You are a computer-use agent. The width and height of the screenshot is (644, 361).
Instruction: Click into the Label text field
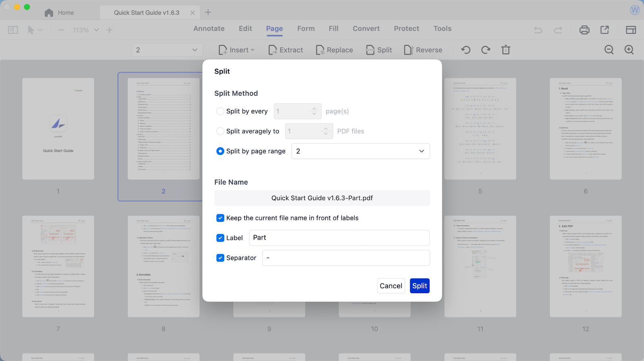[x=339, y=238]
